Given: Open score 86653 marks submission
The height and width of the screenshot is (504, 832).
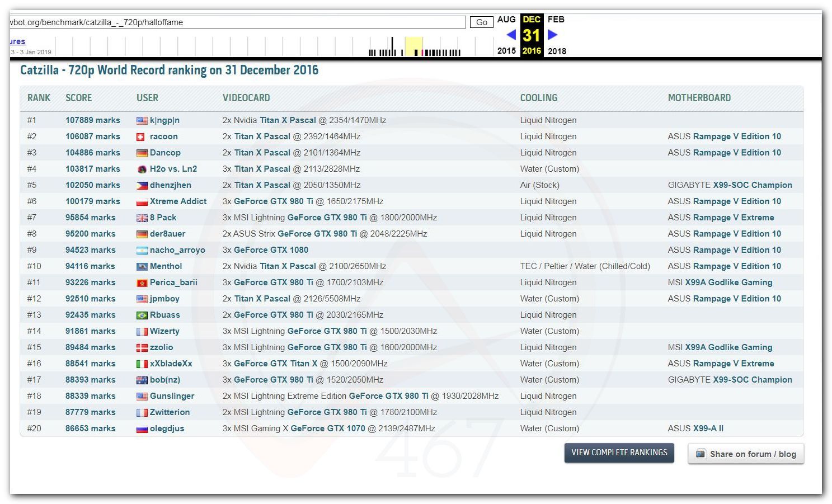Looking at the screenshot, I should 91,428.
